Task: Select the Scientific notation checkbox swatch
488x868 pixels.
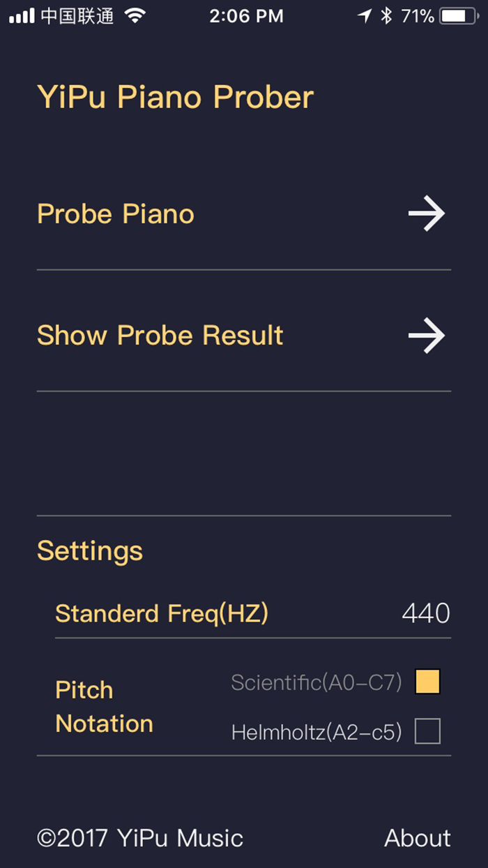Action: pyautogui.click(x=427, y=682)
